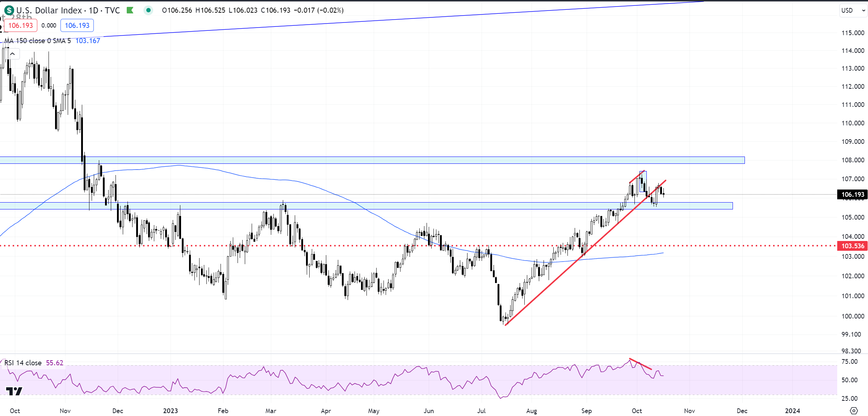Click the red sell price 106.193
Image resolution: width=868 pixels, height=416 pixels.
(21, 25)
